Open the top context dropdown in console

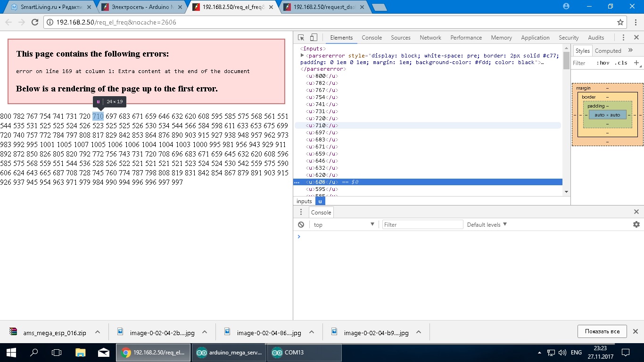point(344,225)
